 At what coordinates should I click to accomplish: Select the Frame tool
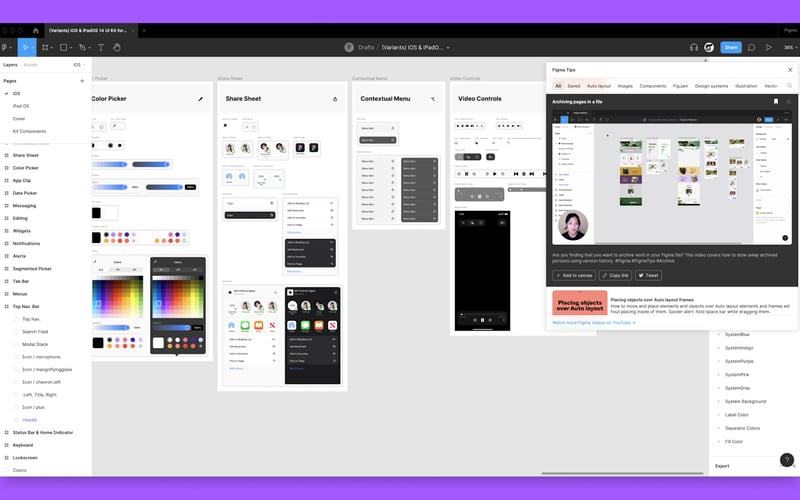45,47
